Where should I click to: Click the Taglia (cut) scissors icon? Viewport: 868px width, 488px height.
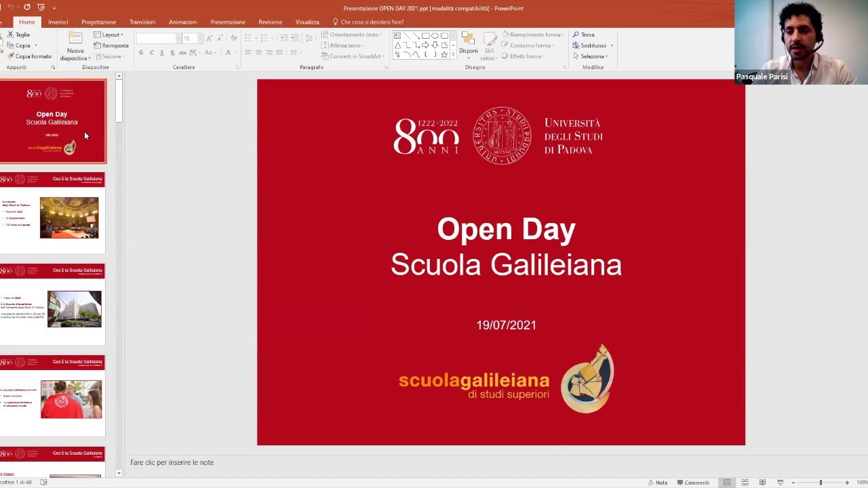point(10,35)
